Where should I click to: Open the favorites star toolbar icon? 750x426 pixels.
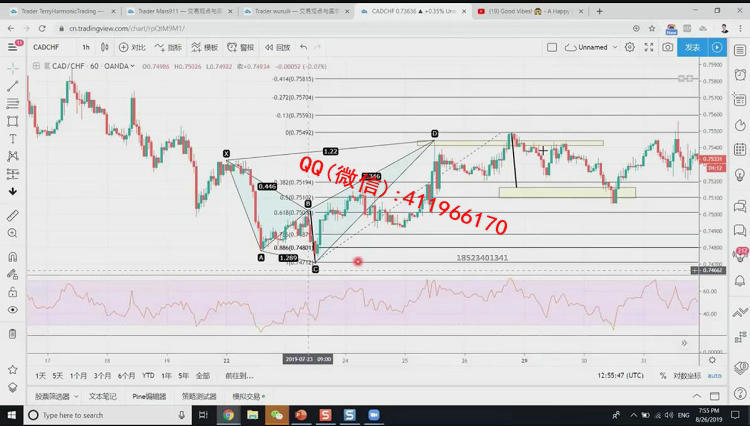[x=13, y=369]
